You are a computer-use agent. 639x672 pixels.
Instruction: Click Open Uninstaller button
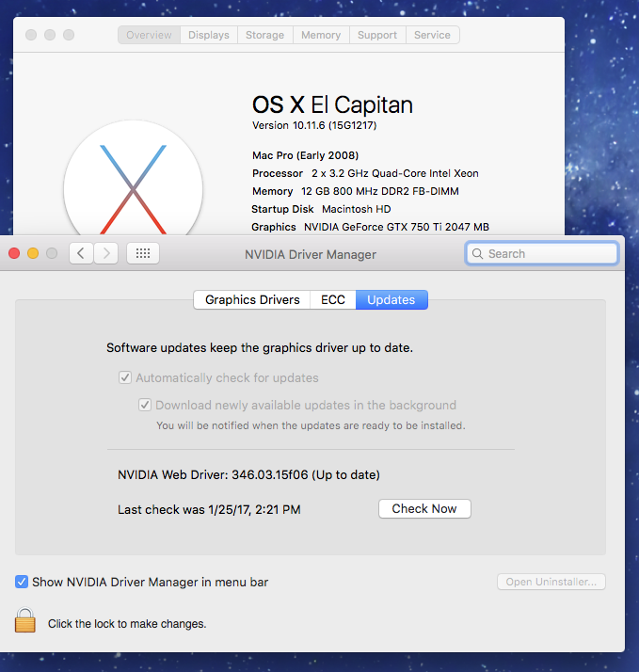551,582
